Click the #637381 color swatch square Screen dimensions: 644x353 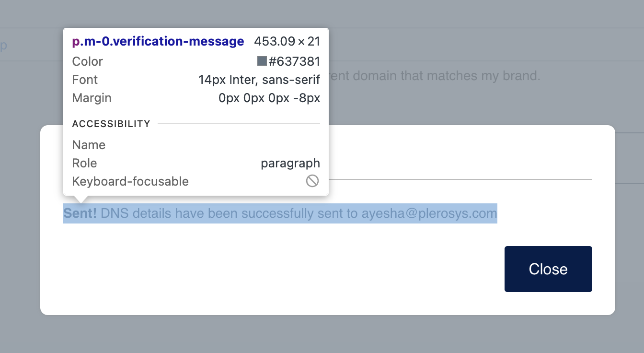262,61
